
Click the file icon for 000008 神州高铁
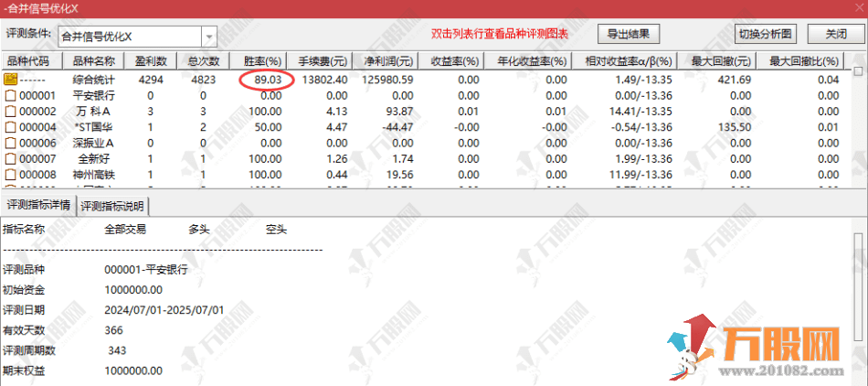coord(11,175)
